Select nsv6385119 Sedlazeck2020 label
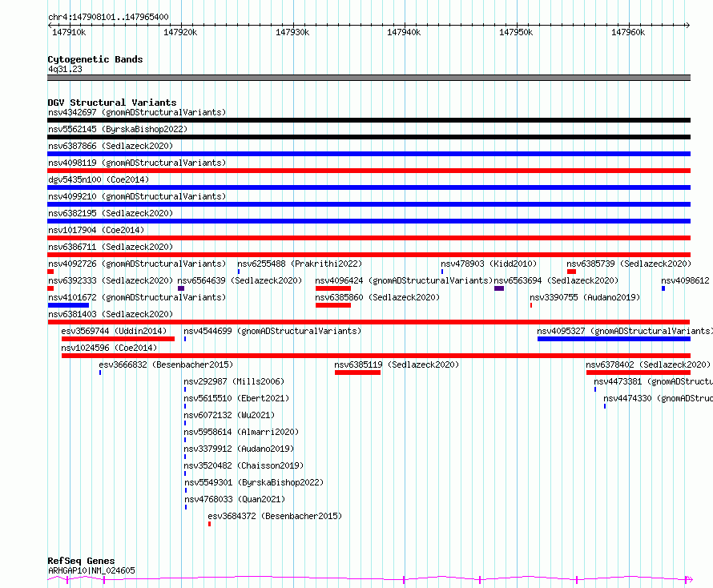The height and width of the screenshot is (588, 713). [x=397, y=364]
